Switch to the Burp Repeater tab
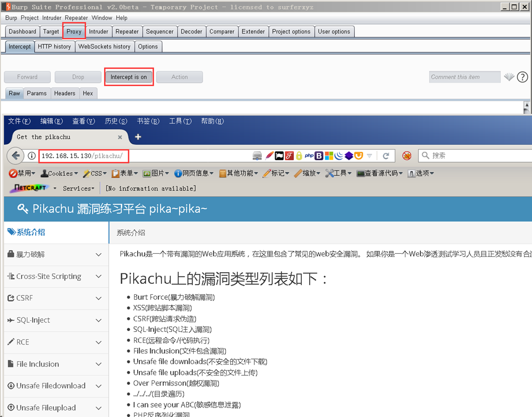 click(127, 32)
